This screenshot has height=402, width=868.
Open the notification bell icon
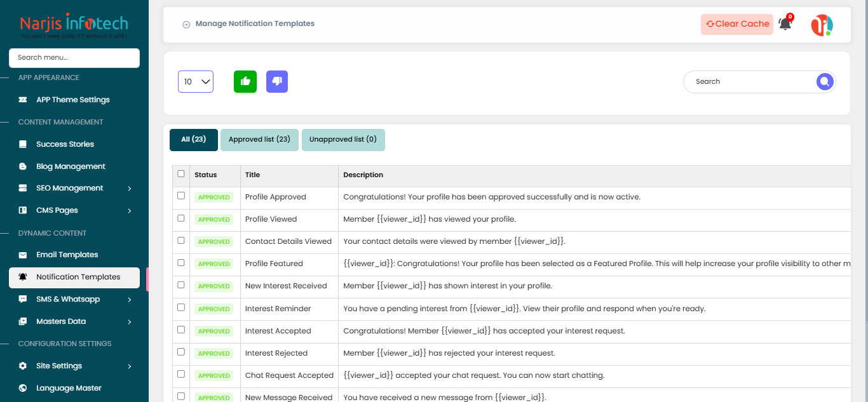click(x=785, y=24)
